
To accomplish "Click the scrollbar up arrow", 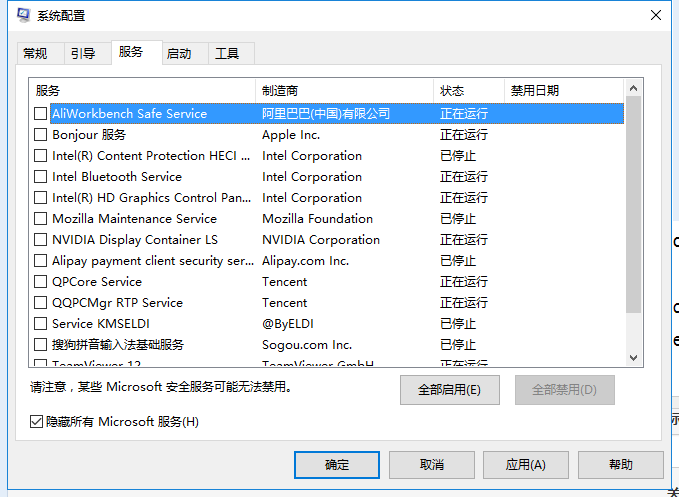I will pos(633,88).
